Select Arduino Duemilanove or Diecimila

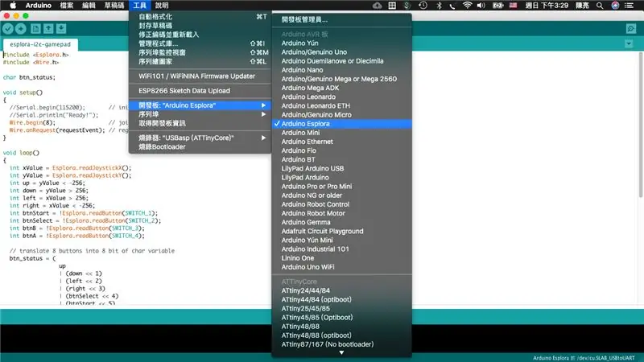point(341,61)
